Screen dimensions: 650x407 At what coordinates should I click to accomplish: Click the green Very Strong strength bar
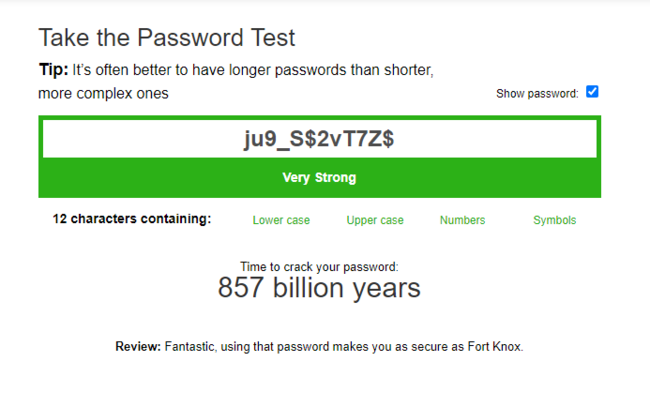click(x=319, y=178)
